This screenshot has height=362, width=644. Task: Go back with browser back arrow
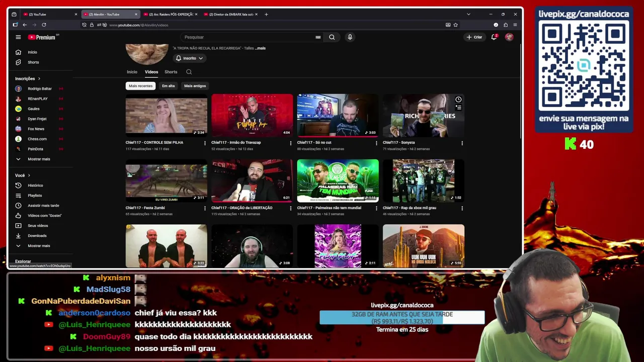(x=24, y=25)
